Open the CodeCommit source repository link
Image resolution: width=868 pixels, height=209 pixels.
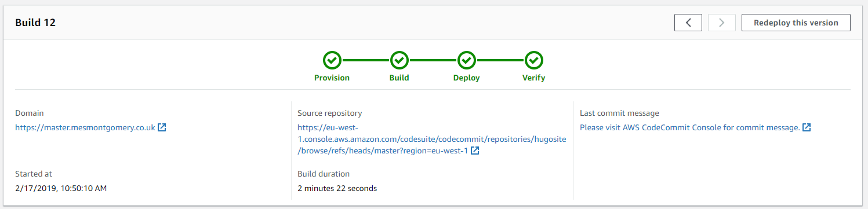[x=431, y=139]
